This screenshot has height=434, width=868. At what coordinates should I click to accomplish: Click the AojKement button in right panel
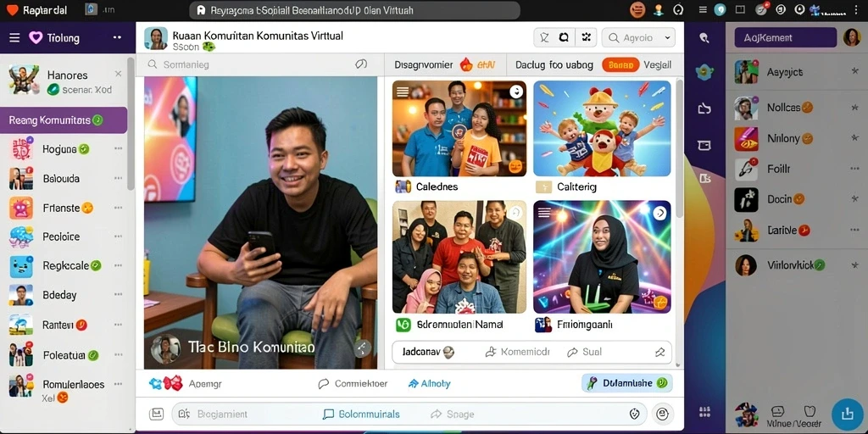click(x=786, y=37)
